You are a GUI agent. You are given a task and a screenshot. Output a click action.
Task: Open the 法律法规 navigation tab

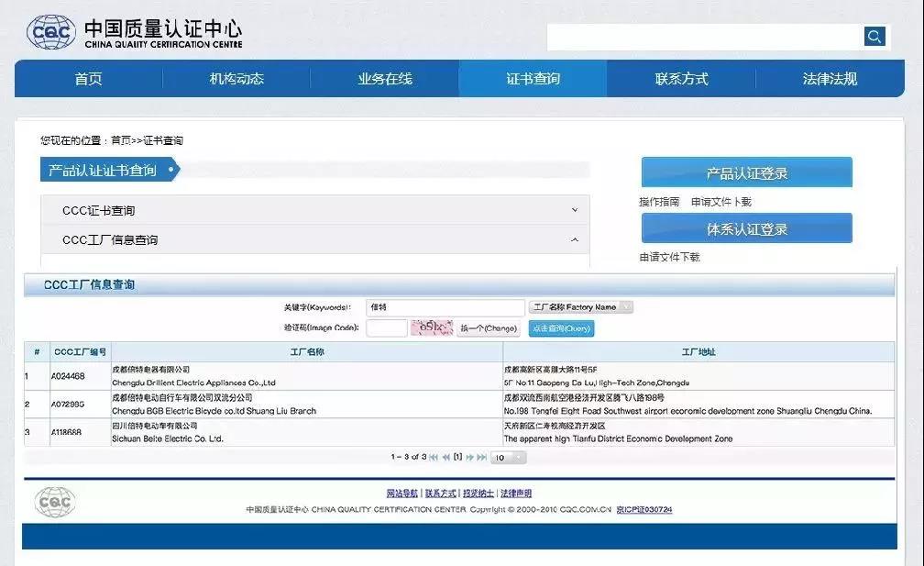pos(830,78)
